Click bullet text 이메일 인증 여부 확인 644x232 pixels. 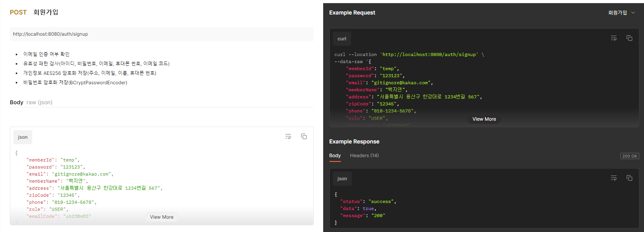(46, 54)
